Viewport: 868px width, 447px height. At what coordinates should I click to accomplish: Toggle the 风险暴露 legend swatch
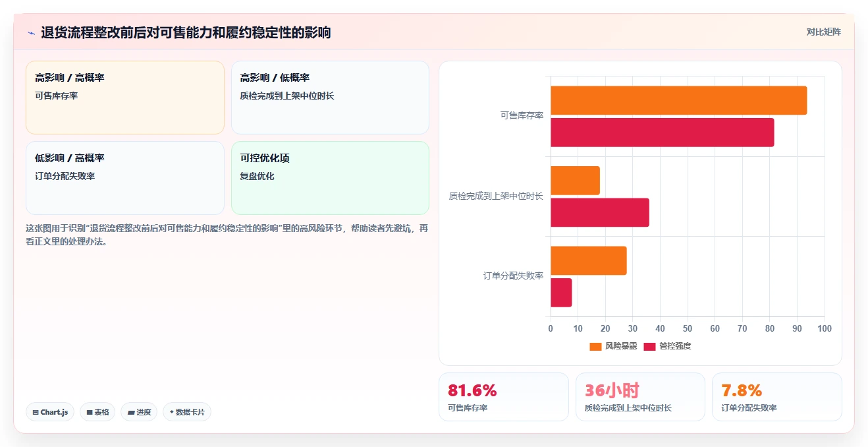coord(595,346)
